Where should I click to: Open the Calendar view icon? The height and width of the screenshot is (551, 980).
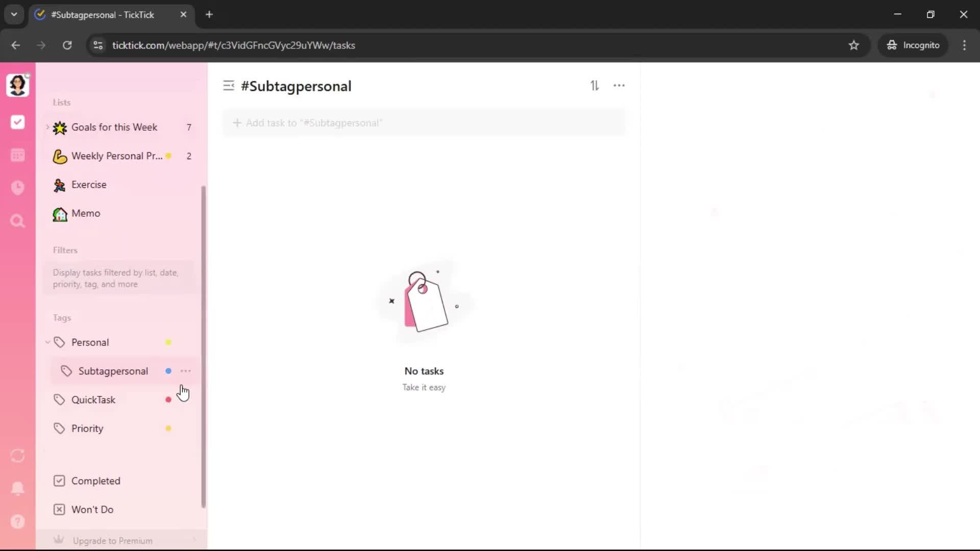(18, 155)
